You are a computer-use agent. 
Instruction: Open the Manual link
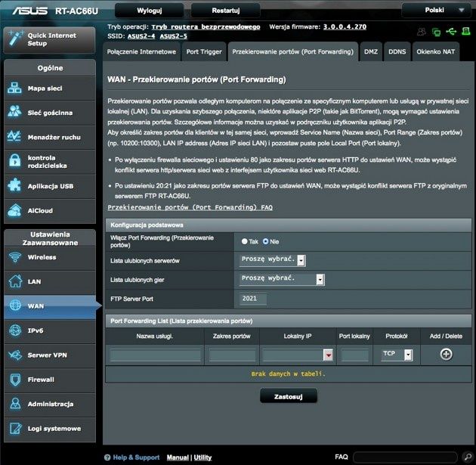pos(178,457)
